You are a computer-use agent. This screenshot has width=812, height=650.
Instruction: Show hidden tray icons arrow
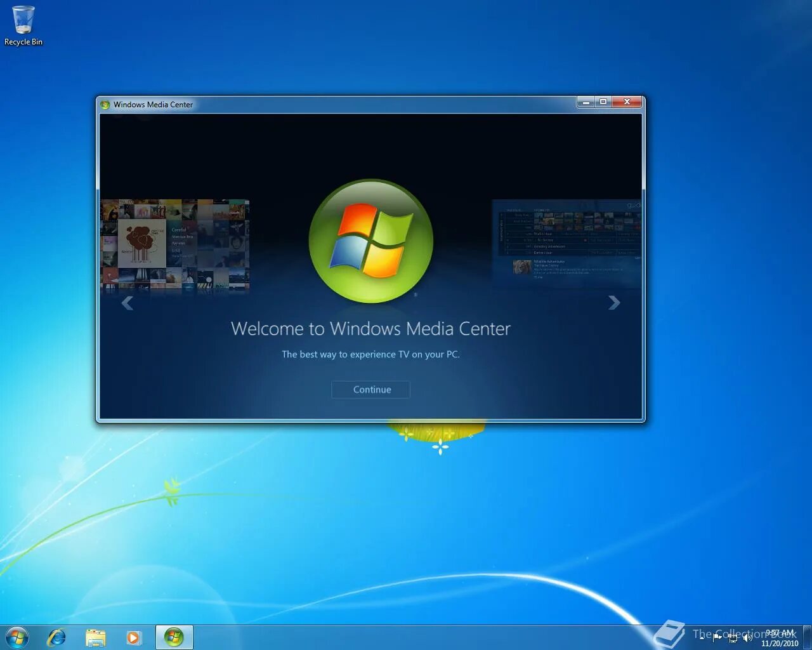pos(702,638)
